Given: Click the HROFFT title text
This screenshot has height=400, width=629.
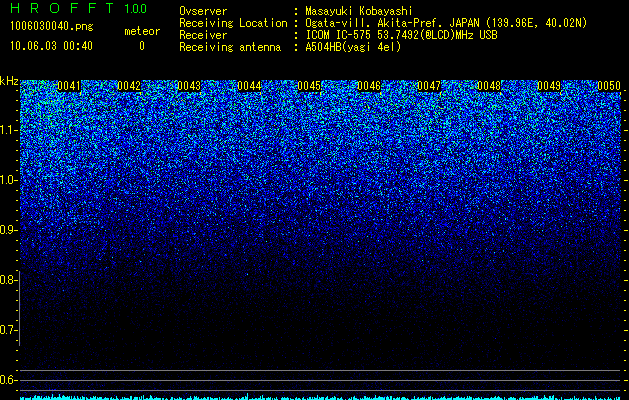Looking at the screenshot, I should [62, 8].
